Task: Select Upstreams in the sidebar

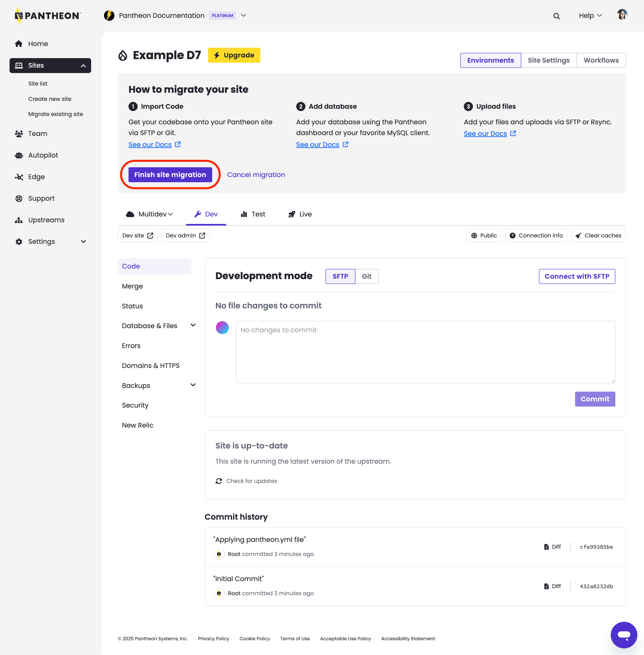Action: 46,220
